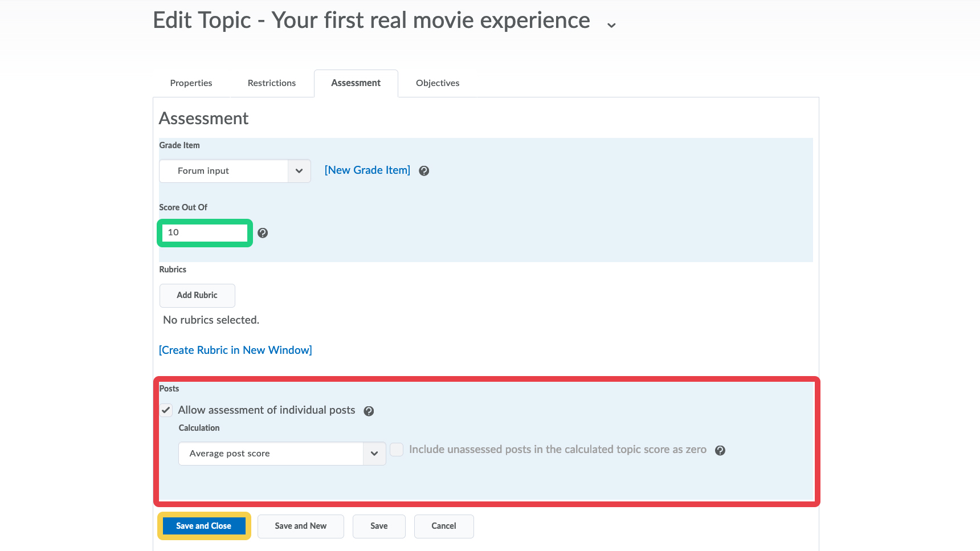Cancel editing the topic
The width and height of the screenshot is (980, 551).
444,526
